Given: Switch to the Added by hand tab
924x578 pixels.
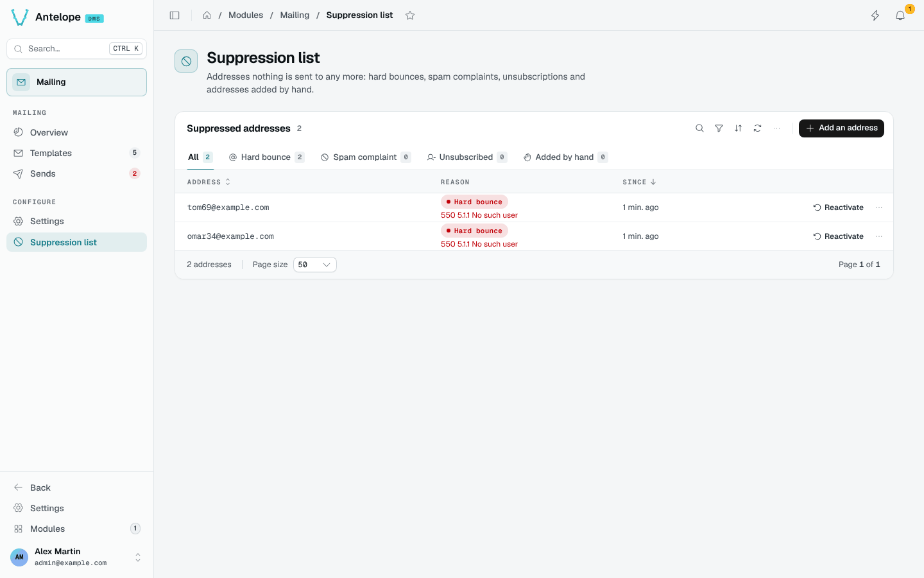Looking at the screenshot, I should coord(565,157).
